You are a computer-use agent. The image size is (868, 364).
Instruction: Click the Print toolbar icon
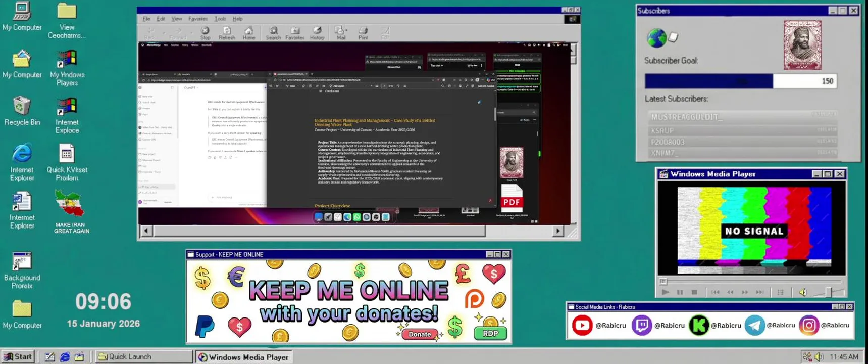363,33
